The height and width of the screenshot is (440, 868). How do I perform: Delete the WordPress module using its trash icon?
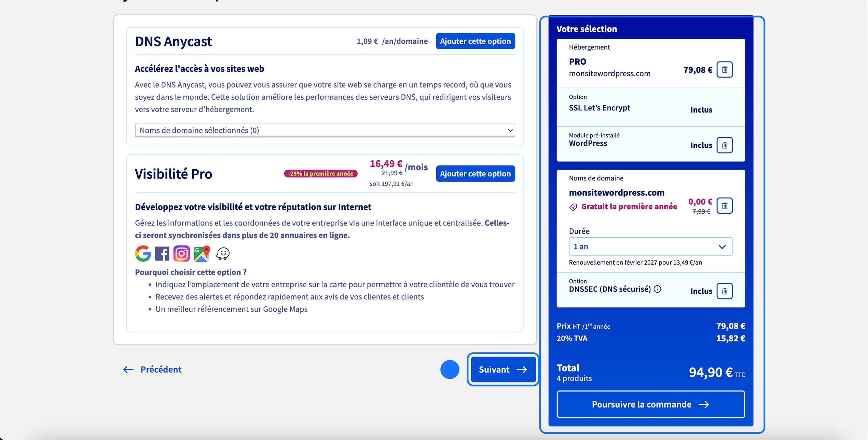(x=724, y=145)
